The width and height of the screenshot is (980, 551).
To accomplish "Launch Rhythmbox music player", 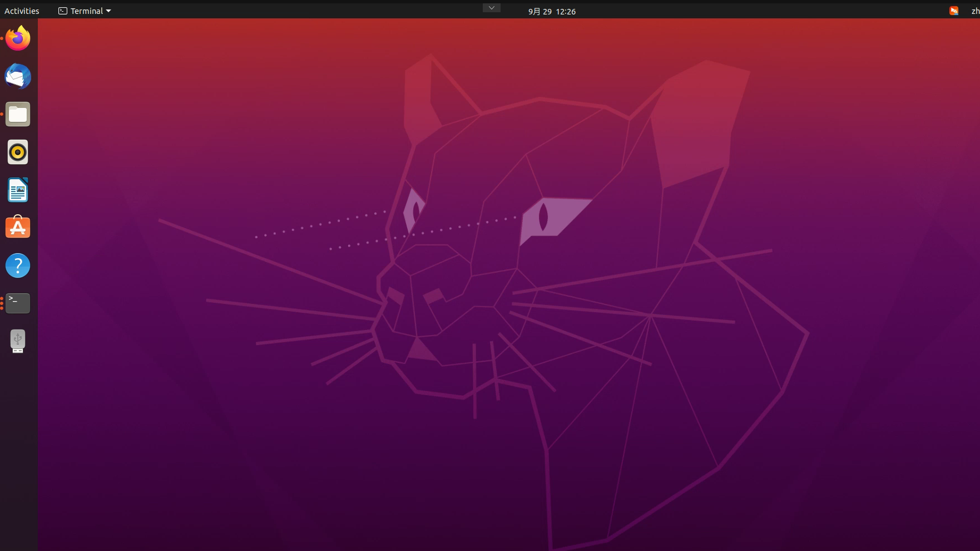I will pos(18,152).
